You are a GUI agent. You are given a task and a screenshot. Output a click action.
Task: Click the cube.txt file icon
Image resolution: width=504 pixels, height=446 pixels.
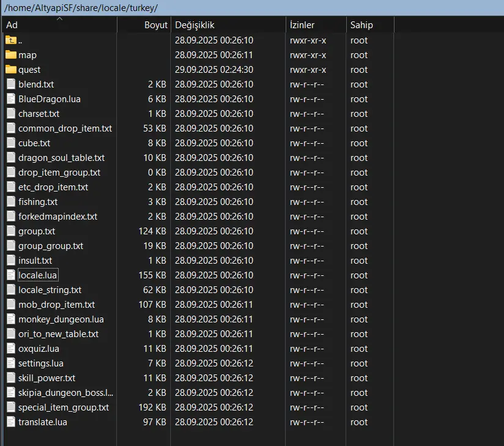tap(11, 143)
